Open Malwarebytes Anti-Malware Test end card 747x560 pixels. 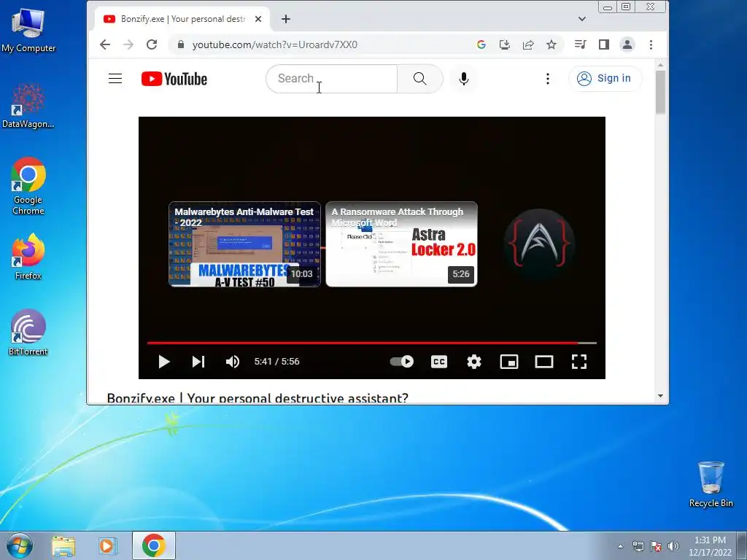pyautogui.click(x=244, y=244)
